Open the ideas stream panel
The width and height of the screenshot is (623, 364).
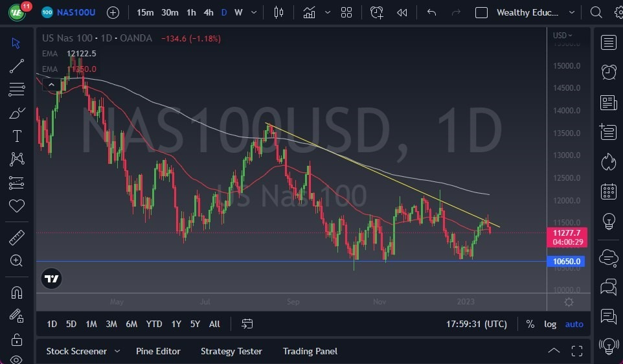608,316
